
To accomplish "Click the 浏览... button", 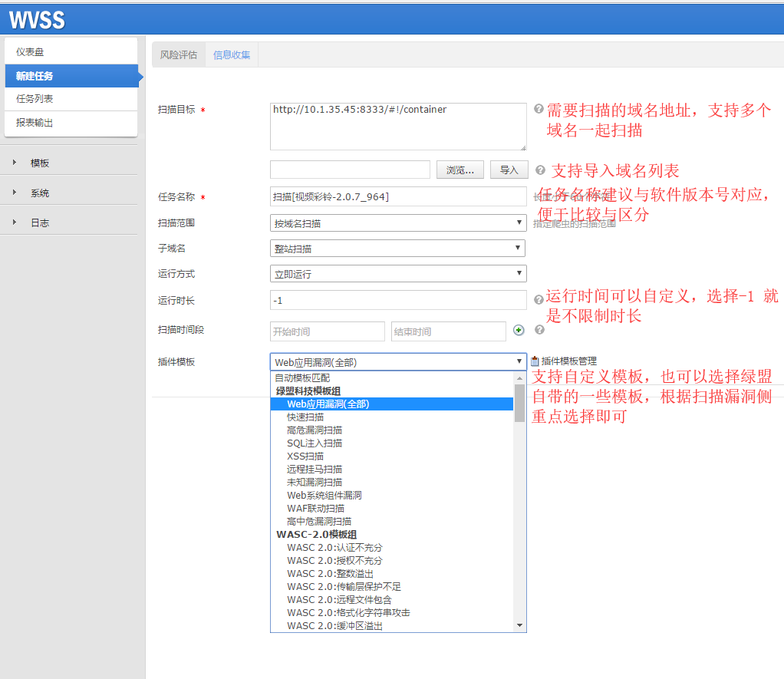I will point(460,170).
